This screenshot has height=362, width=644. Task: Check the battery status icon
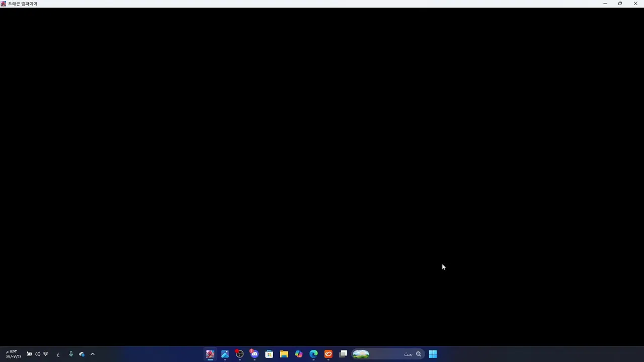[x=29, y=354]
